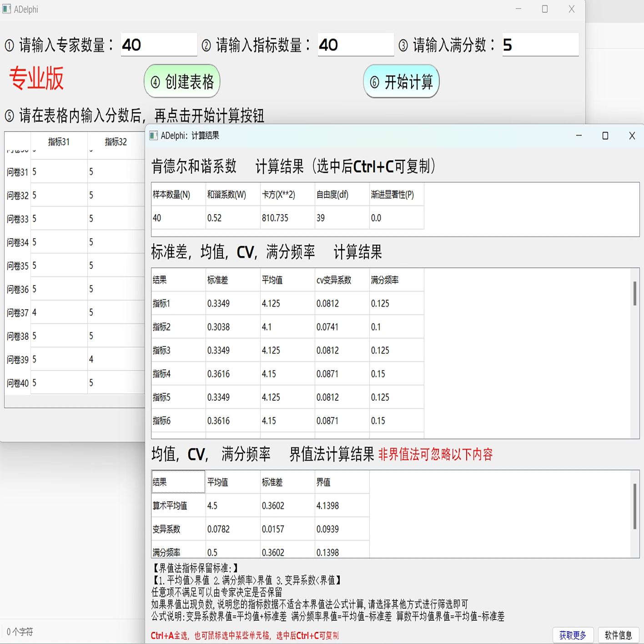Click the 开始计算 button
644x644 pixels.
point(402,81)
